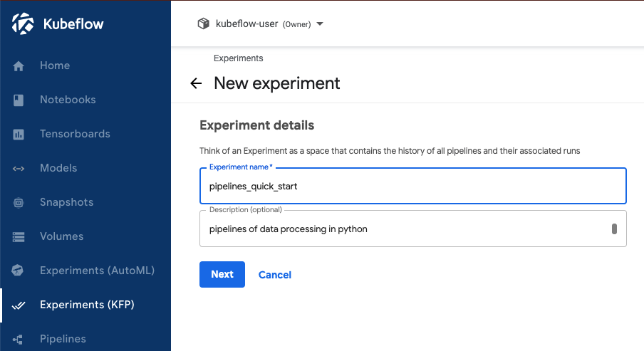Click the namespace cube icon
Screen dimensions: 644x351
tap(204, 23)
